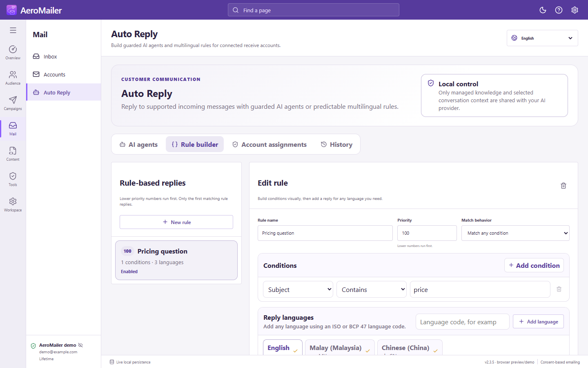Click the Priority input field
Viewport: 588px width, 368px height.
click(427, 233)
